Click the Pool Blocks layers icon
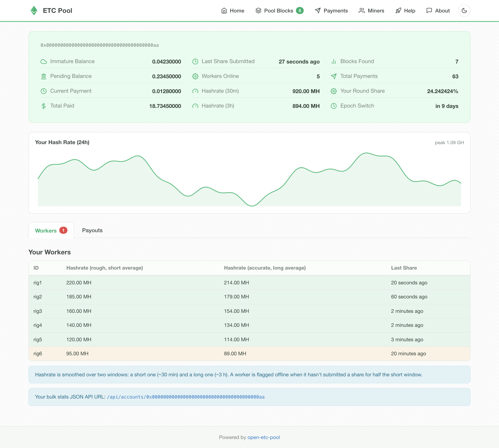This screenshot has width=499, height=448. [258, 11]
